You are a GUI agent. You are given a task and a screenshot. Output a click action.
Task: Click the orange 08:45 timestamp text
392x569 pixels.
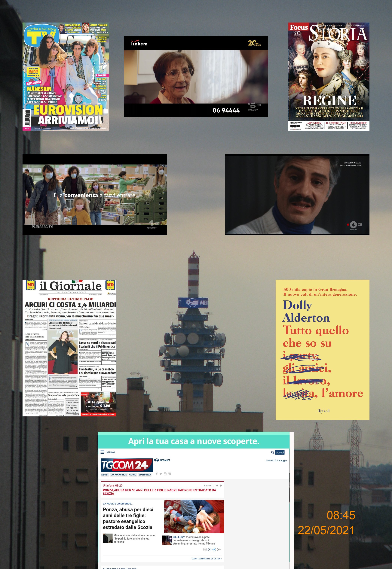341,515
